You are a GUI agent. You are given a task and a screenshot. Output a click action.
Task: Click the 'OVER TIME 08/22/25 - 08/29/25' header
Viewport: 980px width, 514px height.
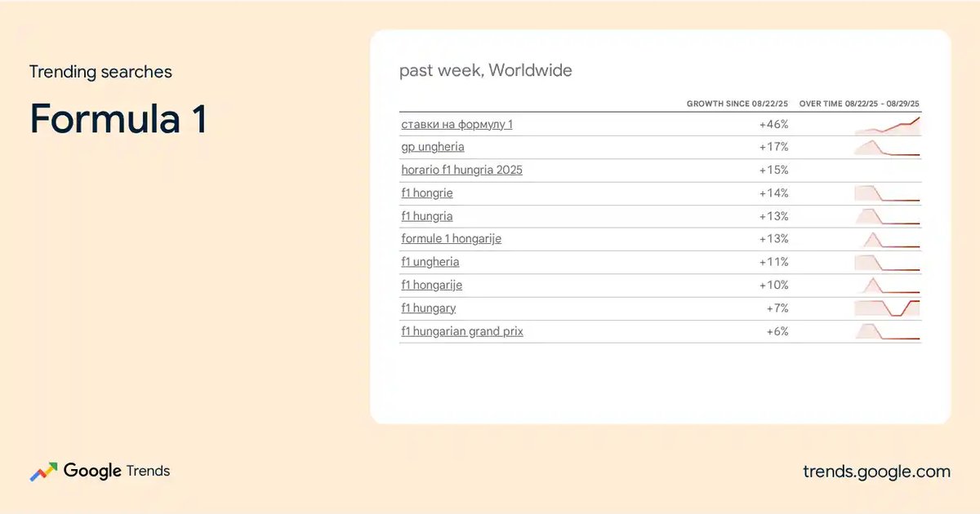tap(860, 104)
